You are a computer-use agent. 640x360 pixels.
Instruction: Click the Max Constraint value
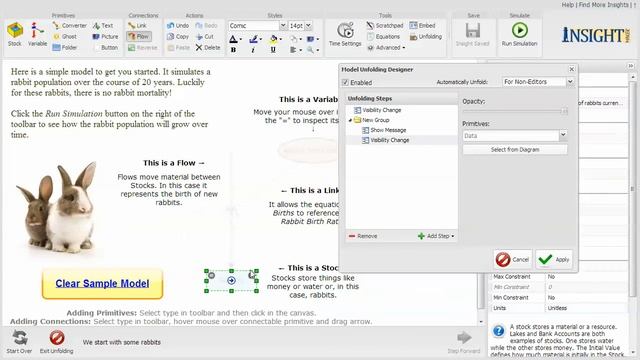[586, 276]
